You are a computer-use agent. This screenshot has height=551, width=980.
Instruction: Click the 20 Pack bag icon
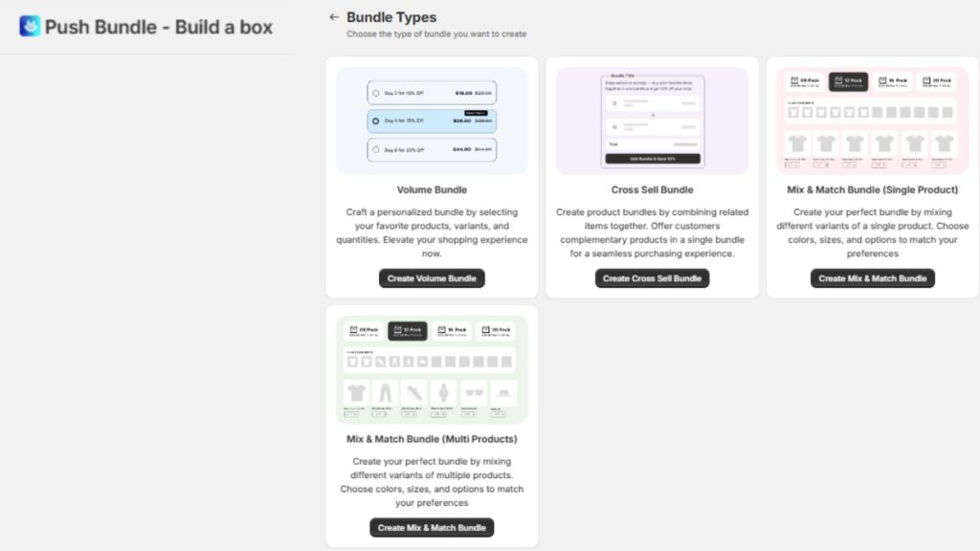coord(926,79)
